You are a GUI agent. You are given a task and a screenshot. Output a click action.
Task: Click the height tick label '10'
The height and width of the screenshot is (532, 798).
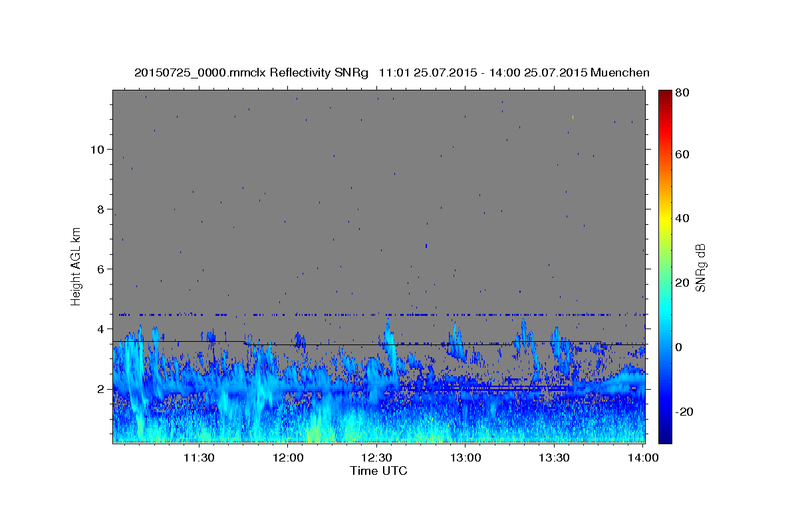(98, 149)
